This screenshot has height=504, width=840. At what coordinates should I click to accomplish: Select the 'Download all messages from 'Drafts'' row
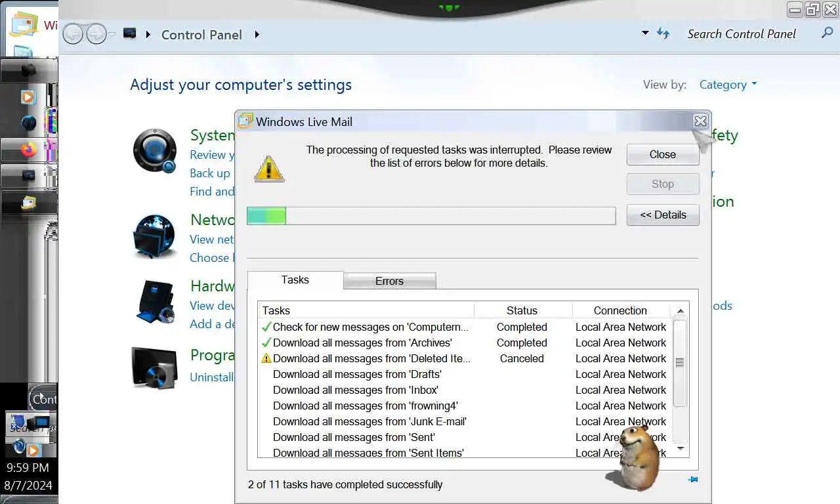point(465,374)
